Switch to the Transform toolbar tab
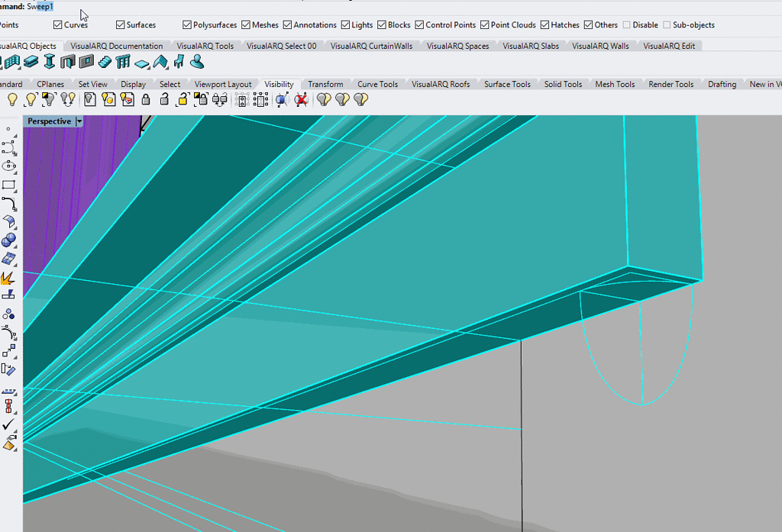 (x=325, y=84)
